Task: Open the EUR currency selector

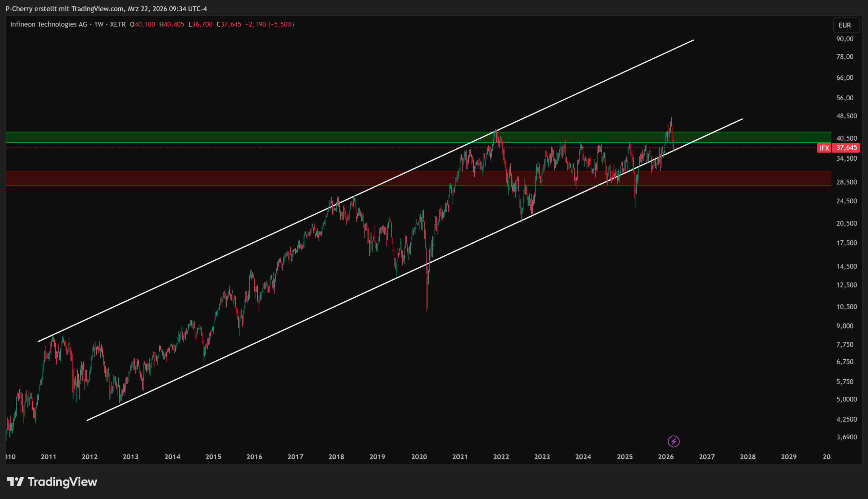Action: (845, 25)
